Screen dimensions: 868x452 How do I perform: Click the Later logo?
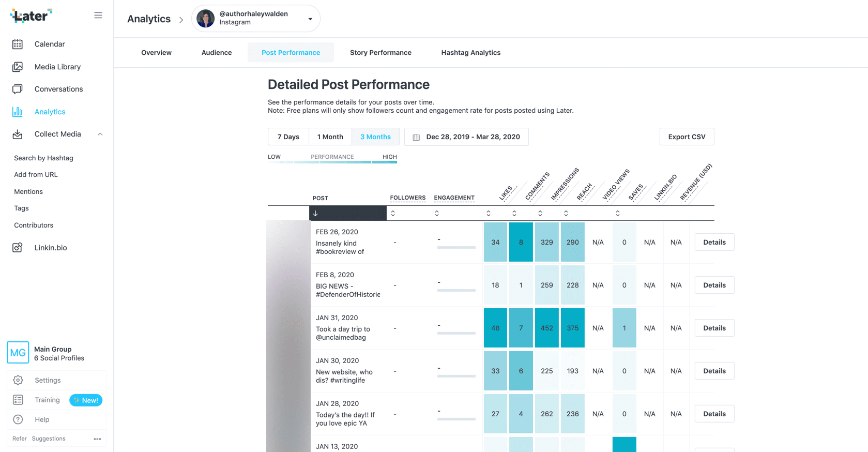[x=31, y=16]
